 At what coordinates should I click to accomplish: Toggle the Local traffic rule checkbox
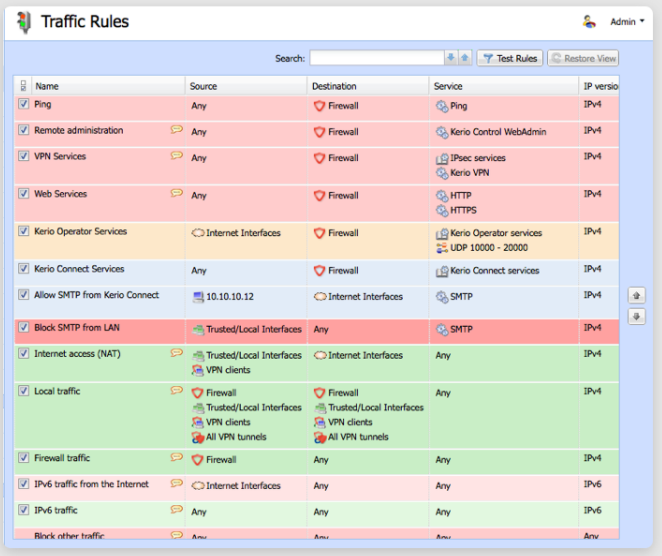coord(24,391)
